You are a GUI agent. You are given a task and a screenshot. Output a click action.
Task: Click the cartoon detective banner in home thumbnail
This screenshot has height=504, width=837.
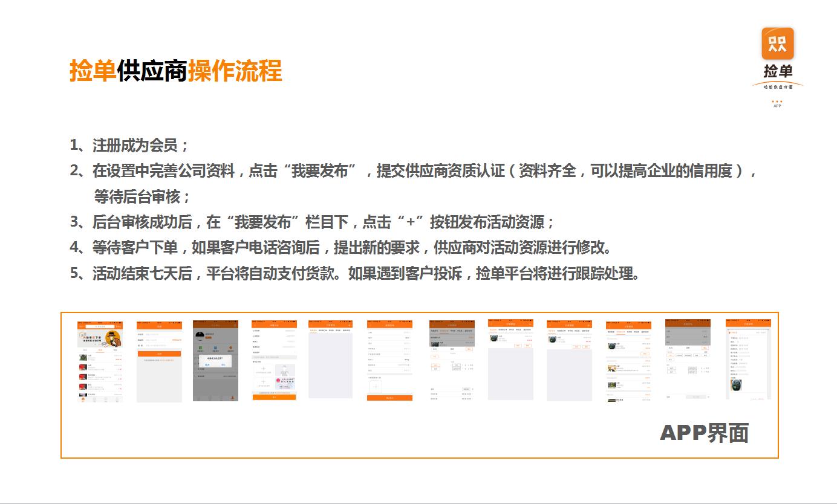coord(100,339)
